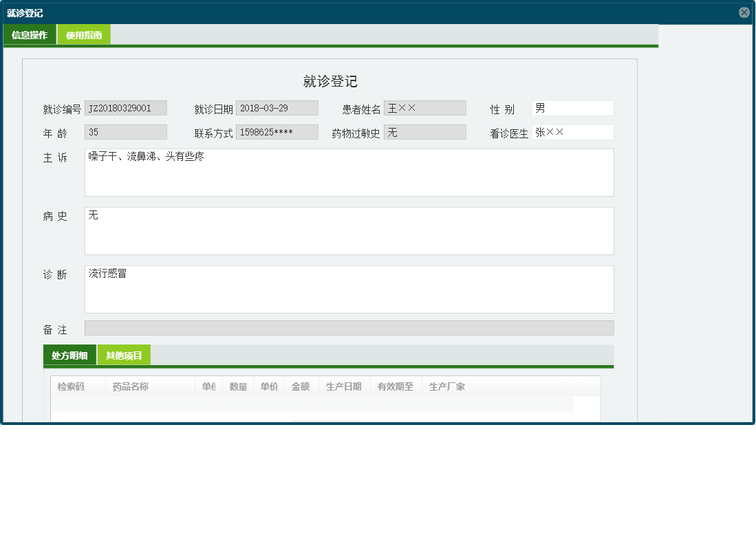Viewport: 756px width, 546px height.
Task: Click the 就诊编号 field showing JZ20180329001
Action: point(125,107)
